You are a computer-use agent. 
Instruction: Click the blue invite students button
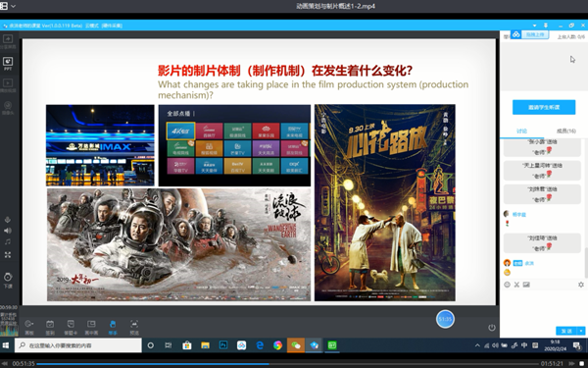(x=544, y=107)
